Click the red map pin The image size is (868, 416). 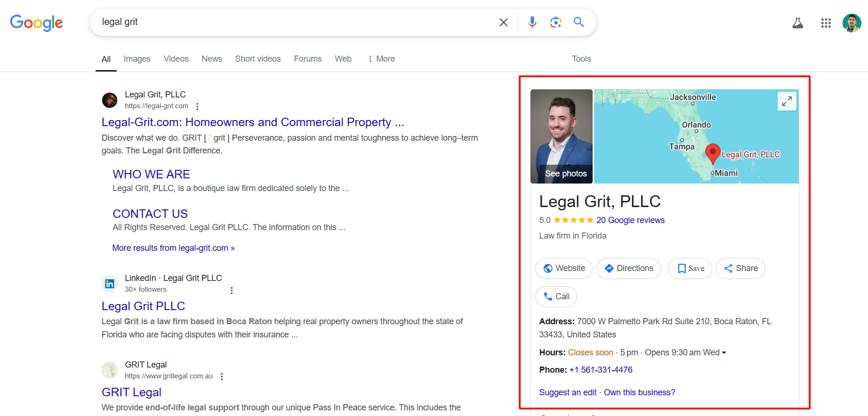[x=713, y=153]
